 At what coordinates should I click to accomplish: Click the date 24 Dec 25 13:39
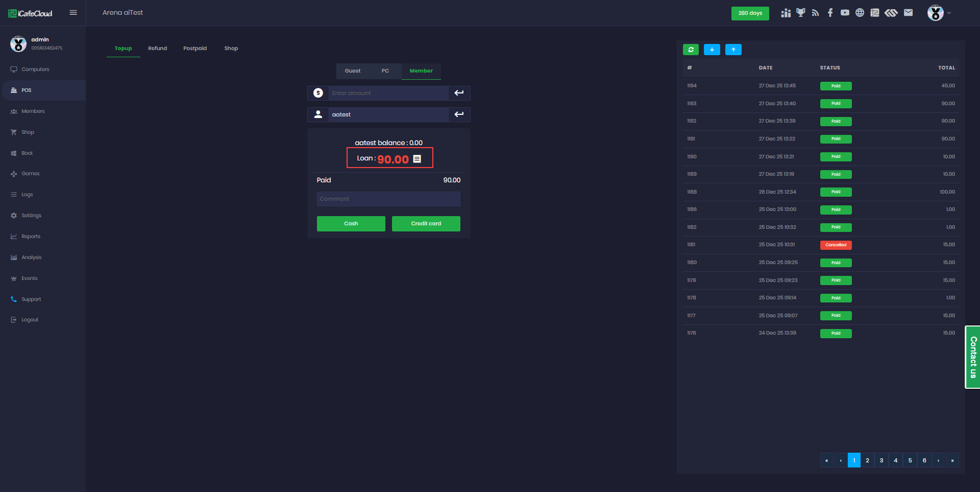(777, 333)
